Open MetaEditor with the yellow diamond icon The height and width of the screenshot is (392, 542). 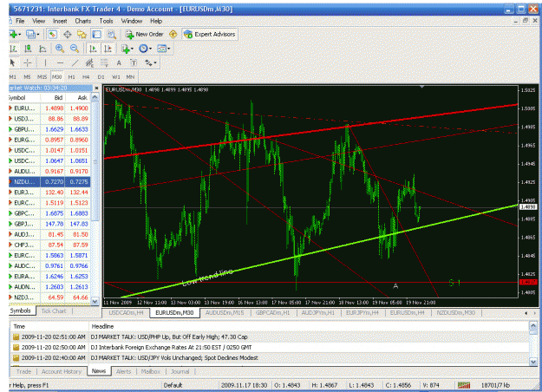click(173, 34)
